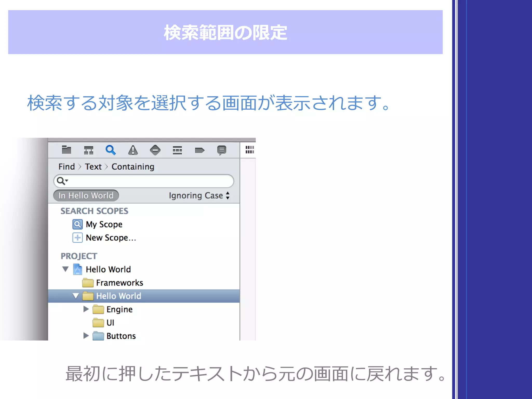Viewport: 532px width, 399px height.
Task: Click the highlighted Hello World folder icon
Action: (88, 296)
